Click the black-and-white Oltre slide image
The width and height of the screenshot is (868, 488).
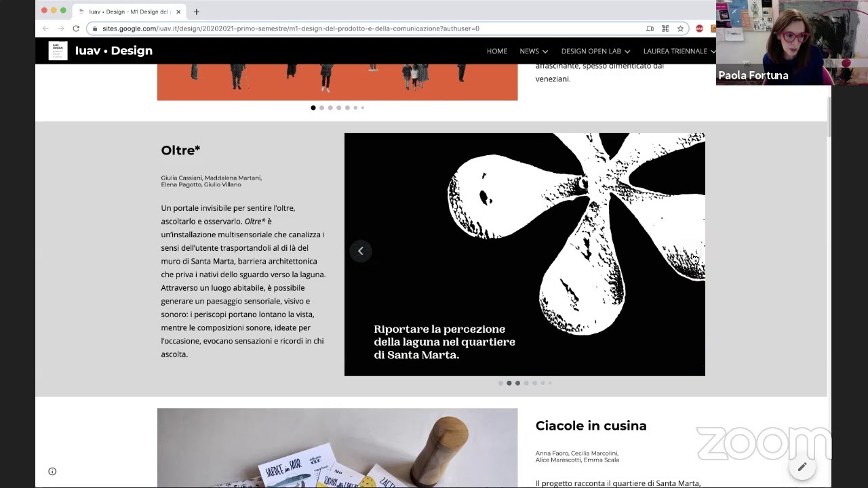point(524,254)
